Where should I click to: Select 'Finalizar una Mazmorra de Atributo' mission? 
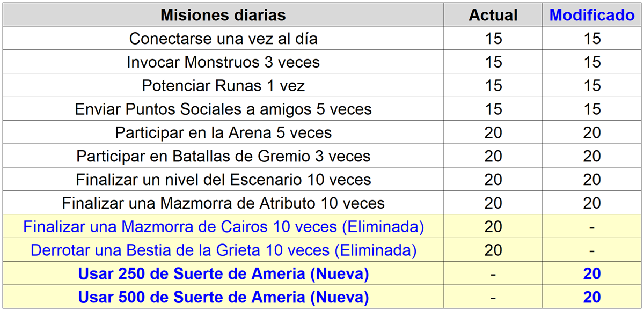pyautogui.click(x=223, y=203)
